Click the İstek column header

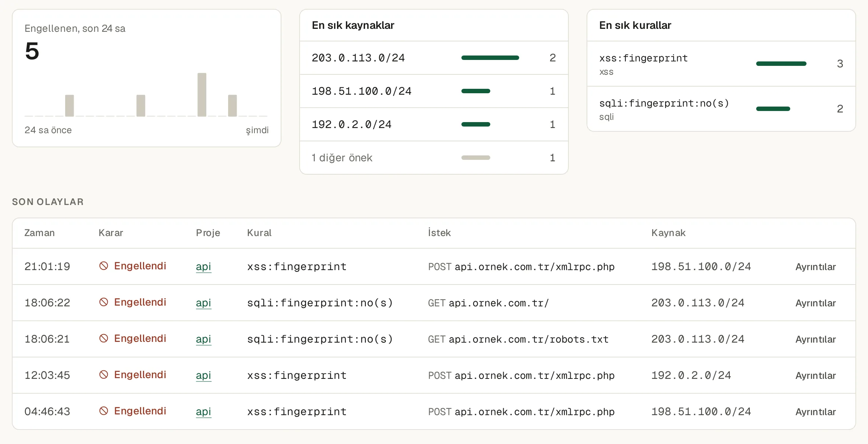coord(439,233)
